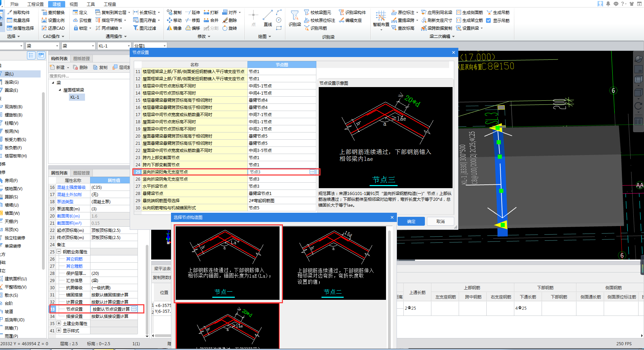Image resolution: width=644 pixels, height=350 pixels.
Task: Collapse the 屋面框架梁 tree node
Action: pyautogui.click(x=60, y=90)
